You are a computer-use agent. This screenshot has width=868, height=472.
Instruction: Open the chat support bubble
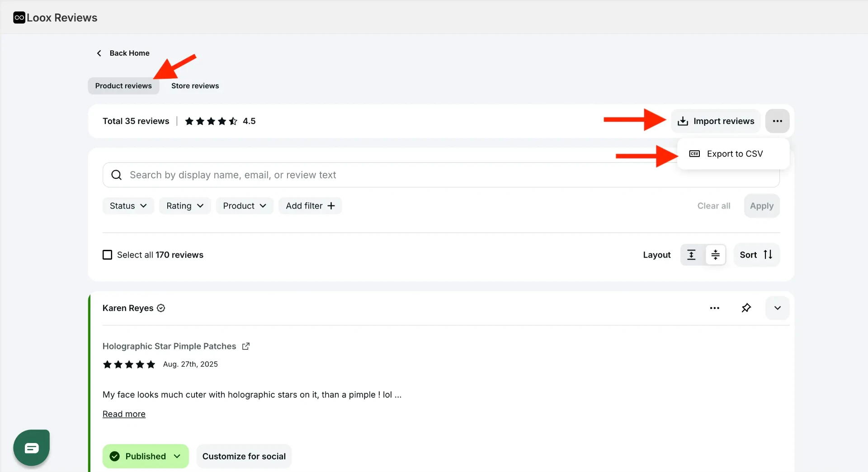pos(32,448)
